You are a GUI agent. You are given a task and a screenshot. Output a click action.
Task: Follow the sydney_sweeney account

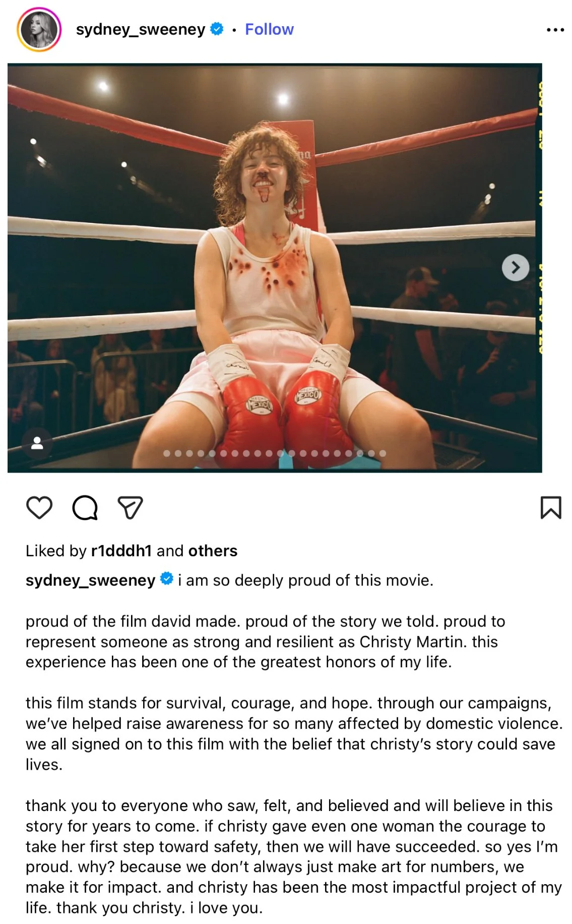pos(269,29)
